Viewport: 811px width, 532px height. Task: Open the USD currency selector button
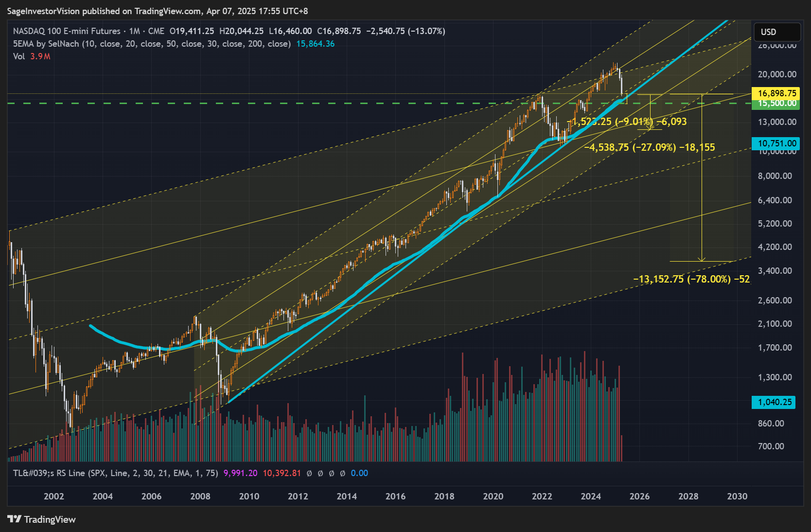(x=776, y=32)
